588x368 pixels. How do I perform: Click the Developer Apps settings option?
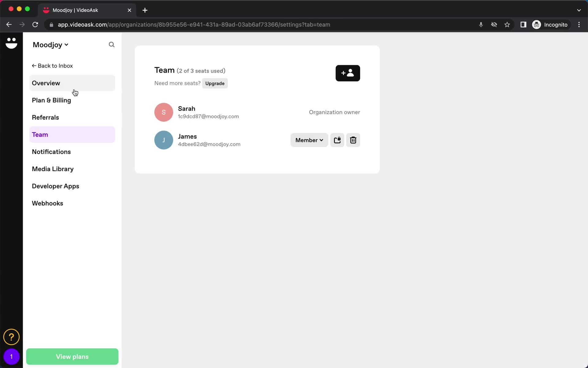tap(55, 186)
